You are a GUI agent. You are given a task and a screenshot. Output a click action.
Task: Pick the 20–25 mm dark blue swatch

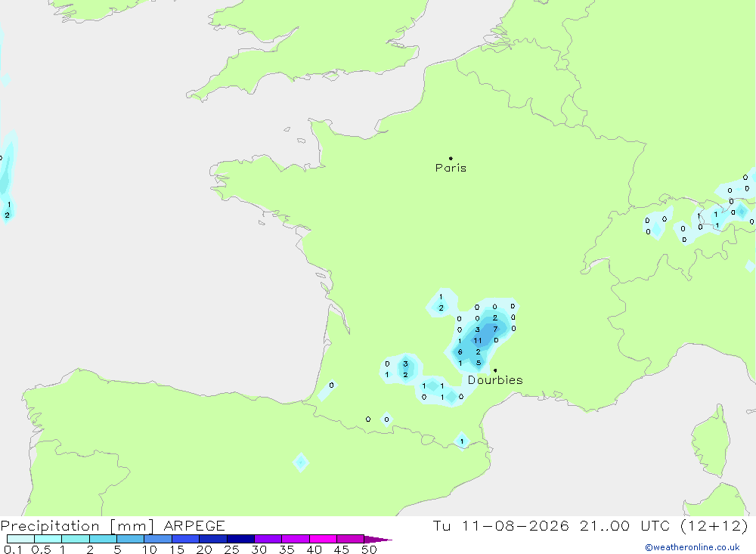[x=213, y=539]
